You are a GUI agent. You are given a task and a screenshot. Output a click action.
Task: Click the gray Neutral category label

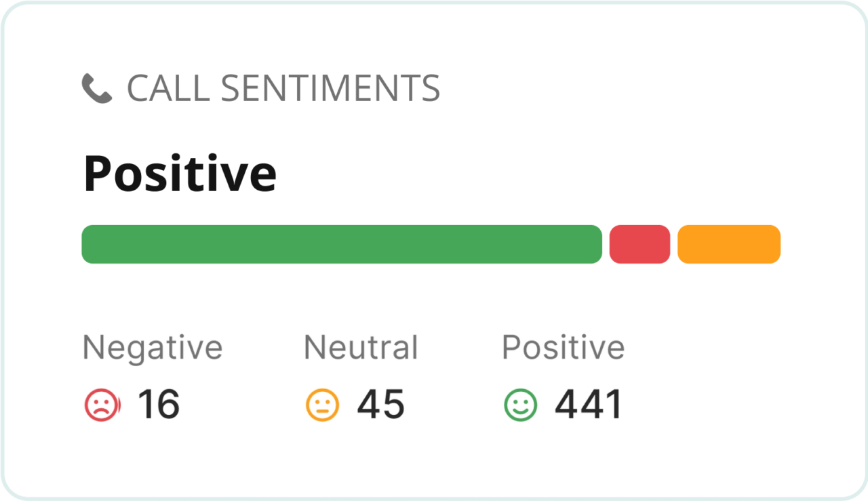[360, 347]
